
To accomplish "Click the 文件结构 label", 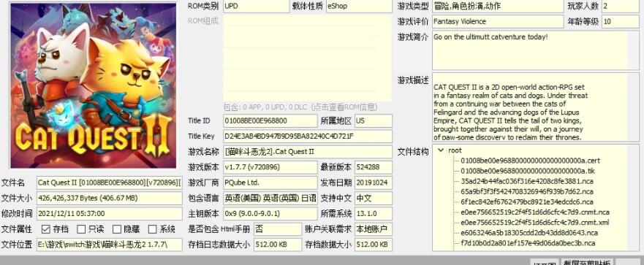I will pyautogui.click(x=413, y=151).
